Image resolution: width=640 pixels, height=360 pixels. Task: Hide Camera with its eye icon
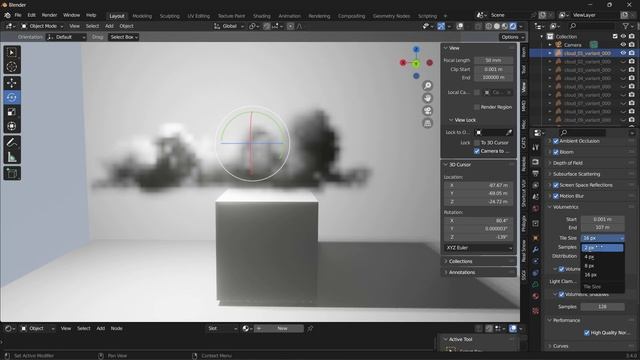pos(623,45)
